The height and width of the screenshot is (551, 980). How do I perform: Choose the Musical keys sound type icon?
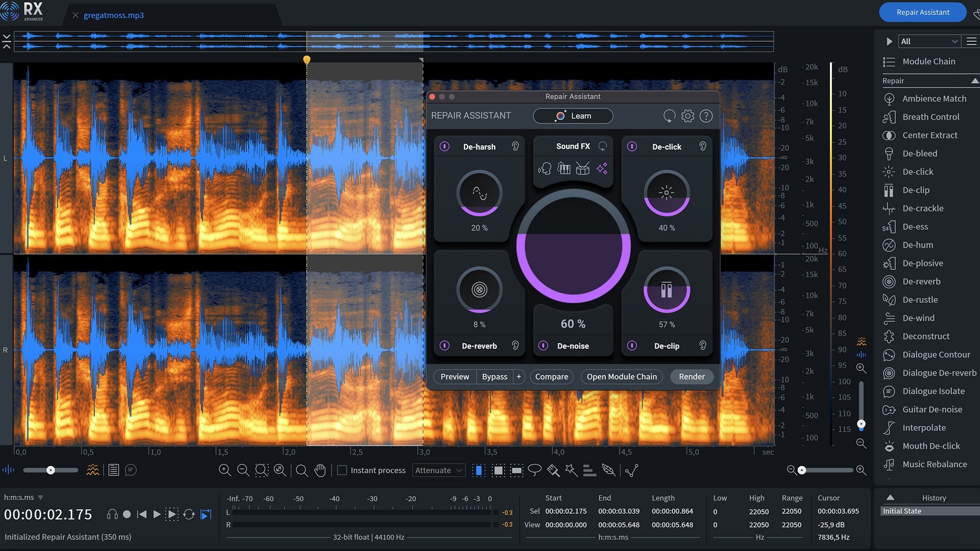[x=563, y=168]
